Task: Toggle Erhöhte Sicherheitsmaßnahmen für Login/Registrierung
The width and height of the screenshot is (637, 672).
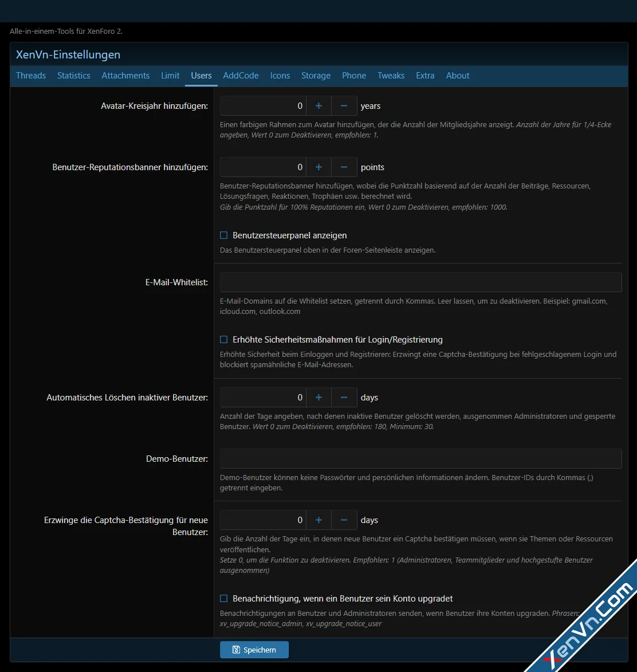Action: tap(224, 339)
